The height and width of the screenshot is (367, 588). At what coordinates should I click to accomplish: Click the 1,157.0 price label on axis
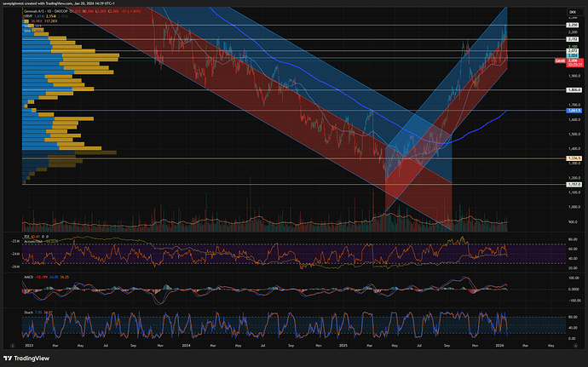coord(573,184)
